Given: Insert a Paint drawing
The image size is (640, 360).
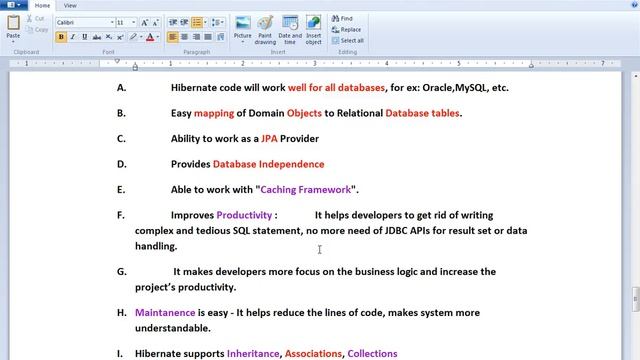Looking at the screenshot, I should 265,30.
